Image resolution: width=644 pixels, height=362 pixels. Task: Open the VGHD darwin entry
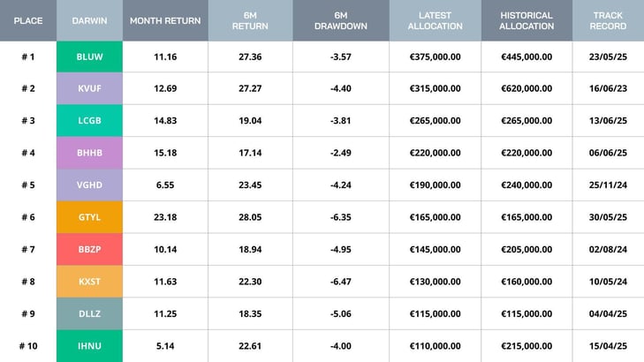(x=89, y=185)
